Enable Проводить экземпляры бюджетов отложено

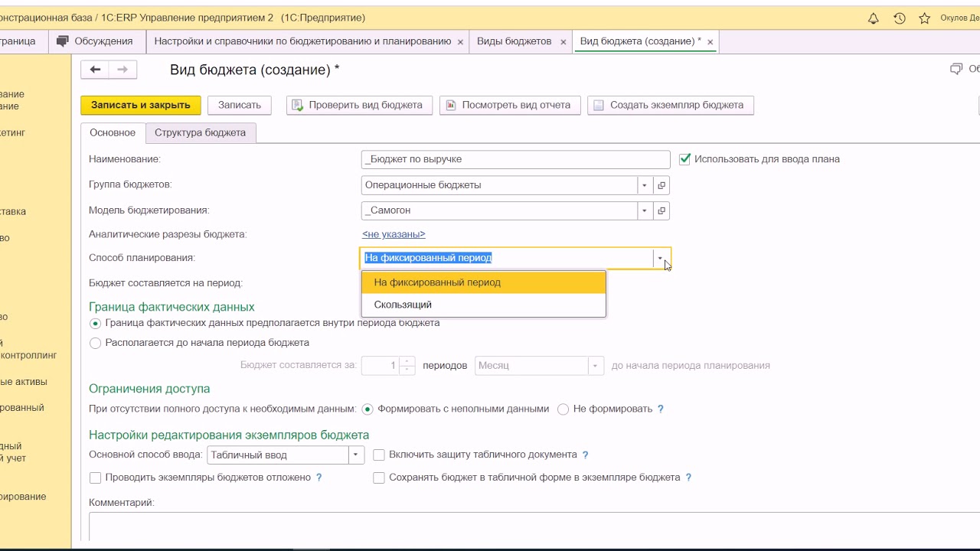coord(96,478)
